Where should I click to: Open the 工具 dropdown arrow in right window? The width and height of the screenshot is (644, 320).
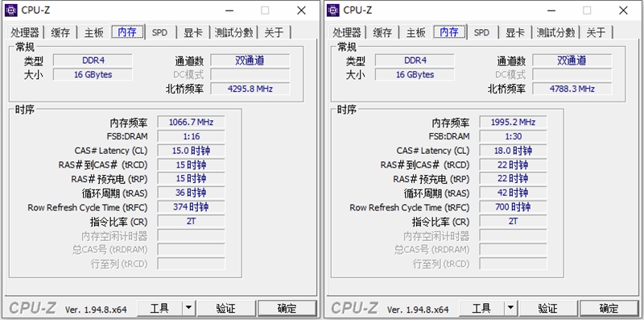(x=510, y=307)
